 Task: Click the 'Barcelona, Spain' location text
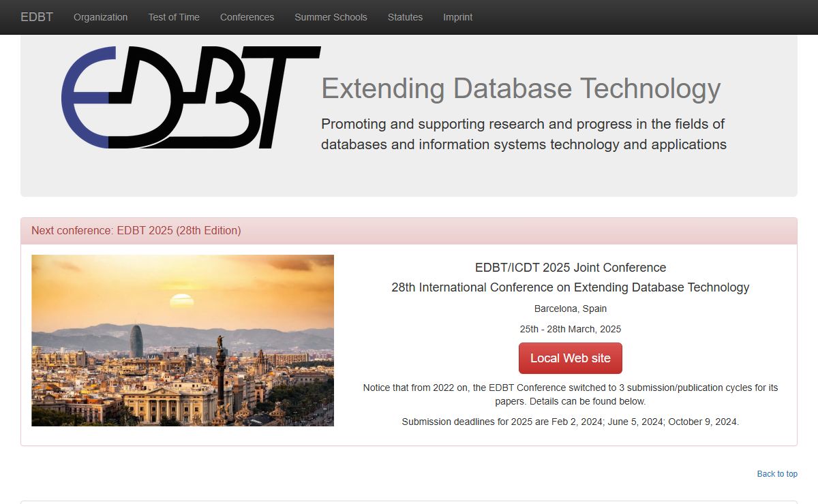[571, 309]
